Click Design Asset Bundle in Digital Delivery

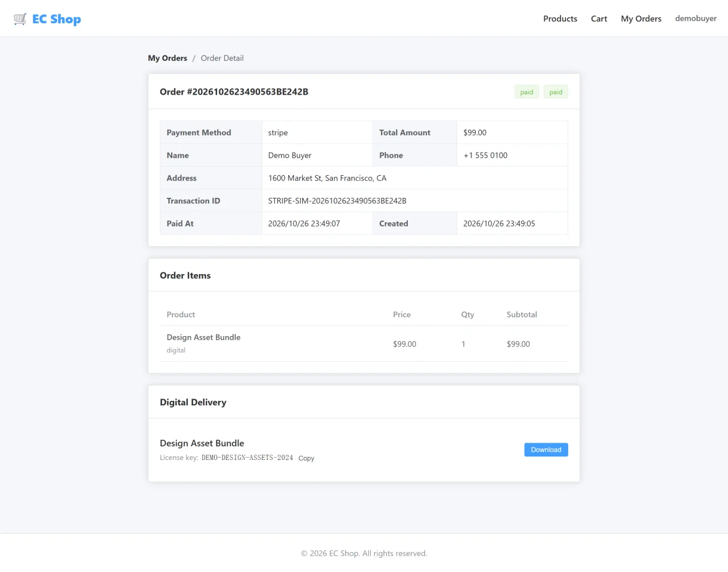click(x=202, y=443)
